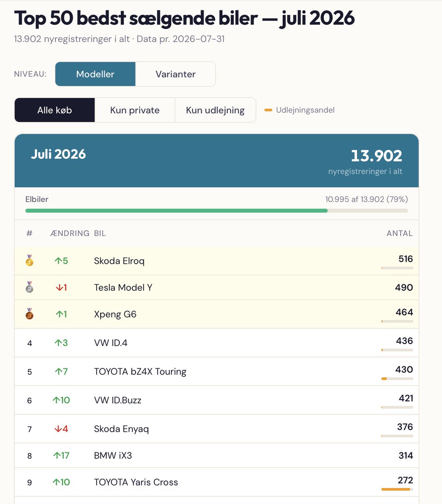Click the count 490 for Tesla Model Y
This screenshot has width=442, height=504.
click(404, 287)
